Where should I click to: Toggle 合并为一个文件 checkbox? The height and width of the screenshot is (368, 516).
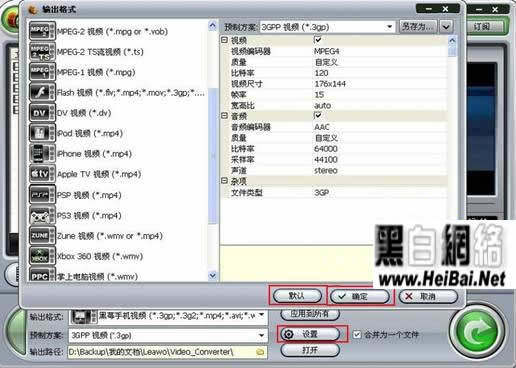(357, 334)
